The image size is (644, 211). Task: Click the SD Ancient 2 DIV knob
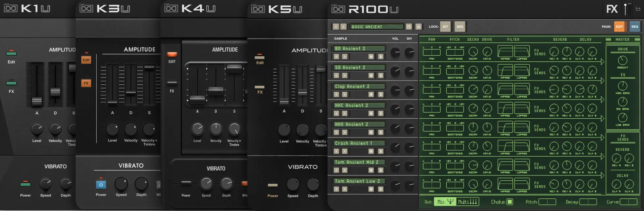[x=409, y=71]
